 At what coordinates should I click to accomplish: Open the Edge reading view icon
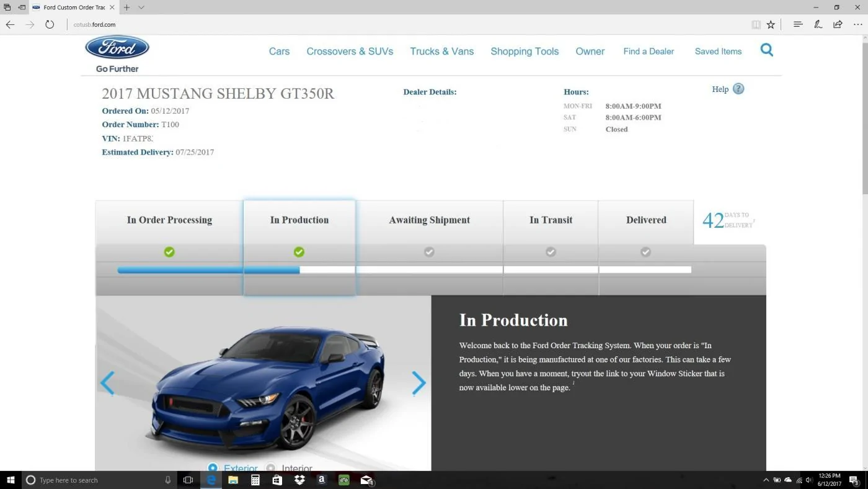[x=756, y=24]
